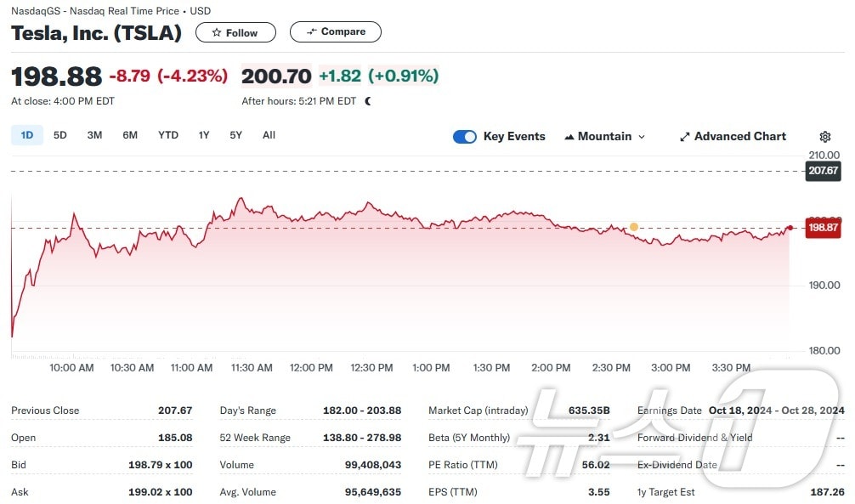Click the star icon inside Follow button
Viewport: 855px width, 504px height.
pos(218,32)
